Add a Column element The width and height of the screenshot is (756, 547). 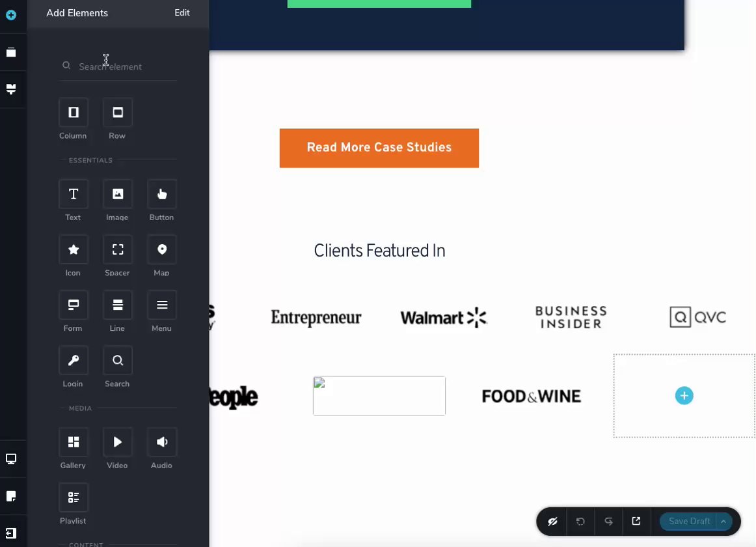coord(74,113)
